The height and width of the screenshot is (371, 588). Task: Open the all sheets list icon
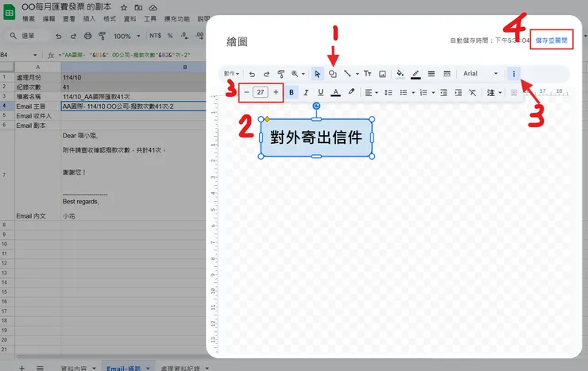(40, 368)
